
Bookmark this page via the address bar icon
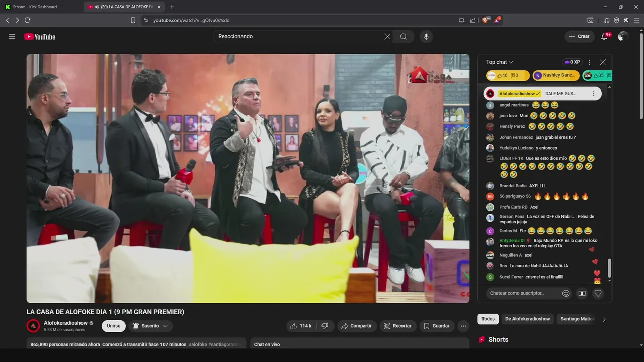(133, 20)
